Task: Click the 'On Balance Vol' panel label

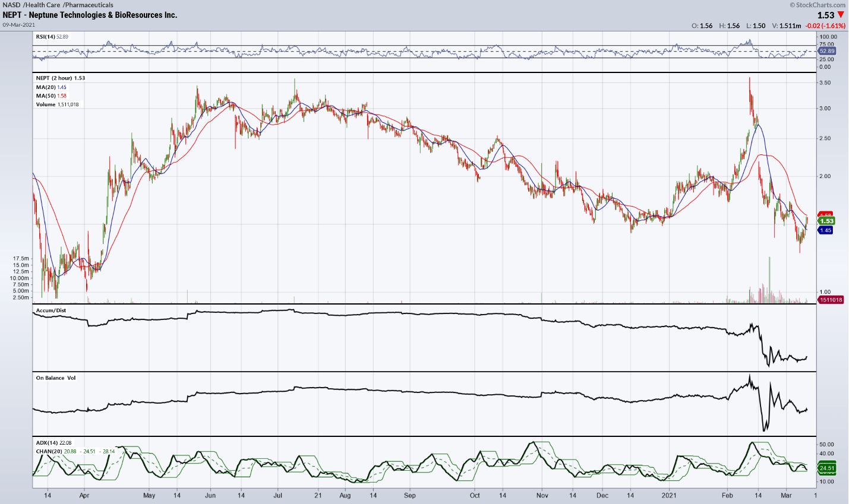Action: (x=56, y=378)
